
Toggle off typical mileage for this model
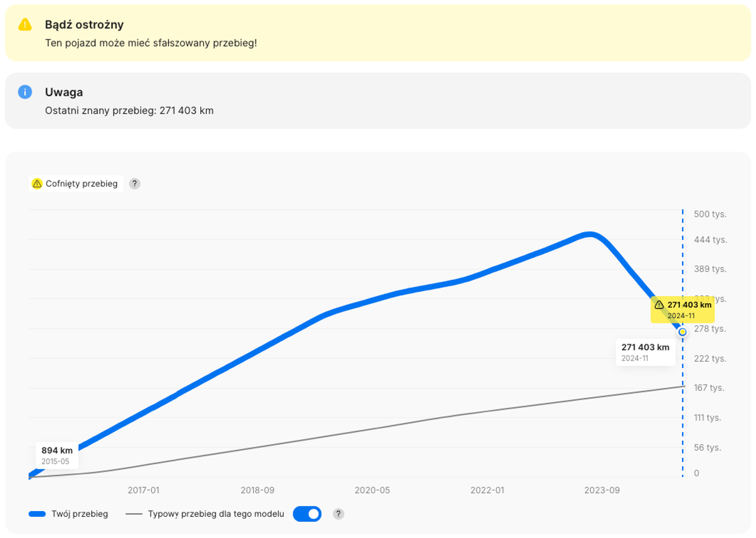307,514
